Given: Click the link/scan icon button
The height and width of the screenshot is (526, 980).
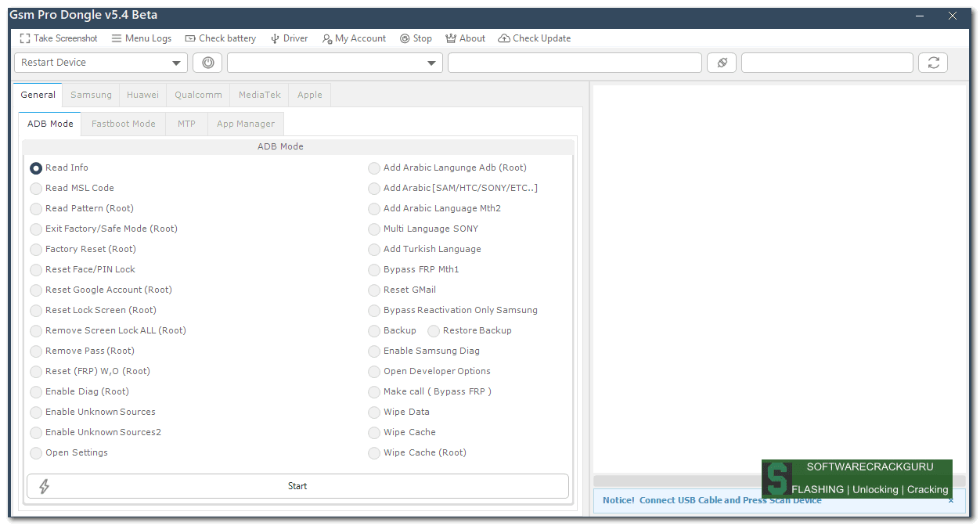Looking at the screenshot, I should [722, 63].
